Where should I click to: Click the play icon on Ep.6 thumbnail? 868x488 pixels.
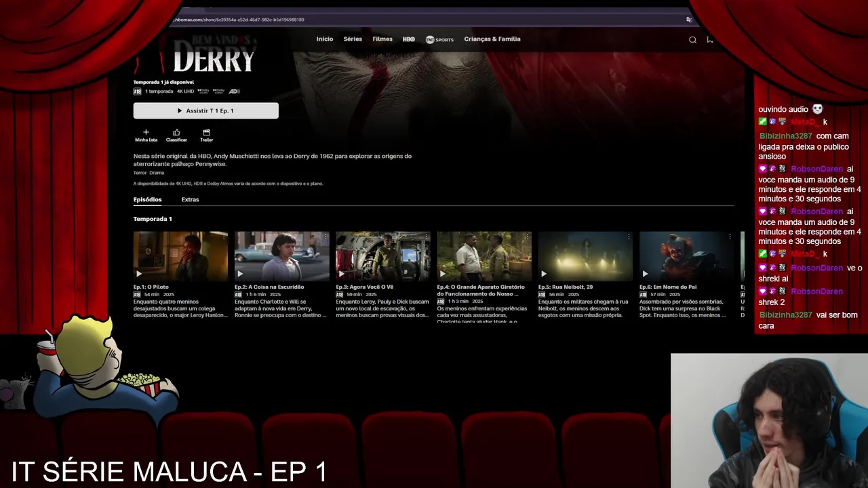click(645, 274)
